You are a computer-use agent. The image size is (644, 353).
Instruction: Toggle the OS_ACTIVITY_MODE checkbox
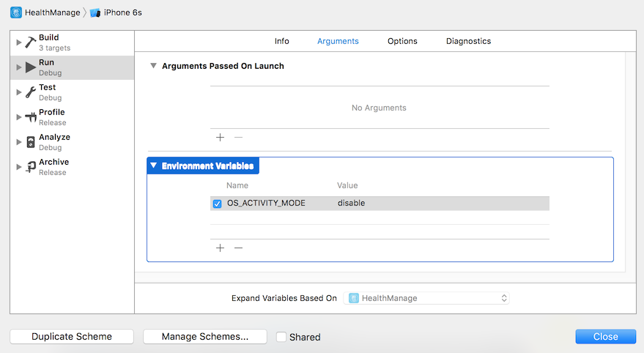[x=218, y=204]
